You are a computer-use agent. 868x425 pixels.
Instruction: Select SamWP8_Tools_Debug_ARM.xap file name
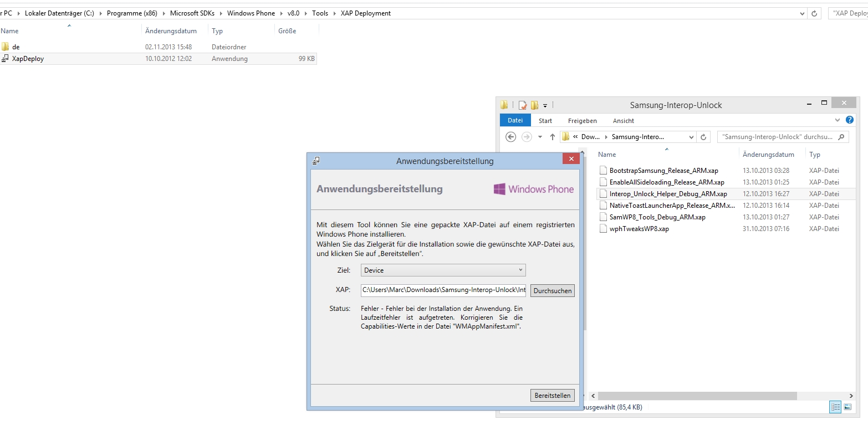coord(657,217)
